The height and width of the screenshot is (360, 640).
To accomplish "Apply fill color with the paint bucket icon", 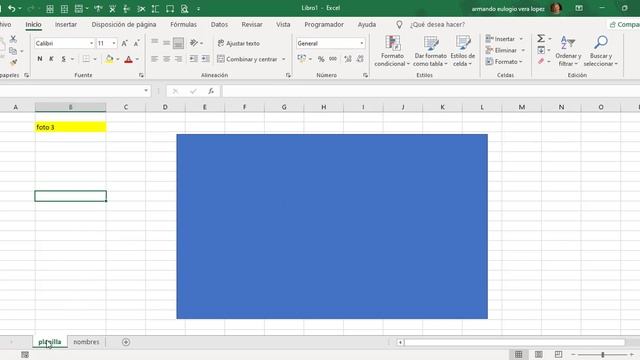I will [x=109, y=59].
